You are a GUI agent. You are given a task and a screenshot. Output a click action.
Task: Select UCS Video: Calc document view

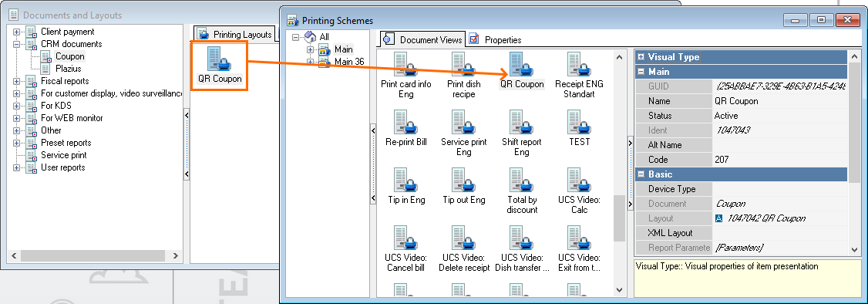[x=579, y=191]
